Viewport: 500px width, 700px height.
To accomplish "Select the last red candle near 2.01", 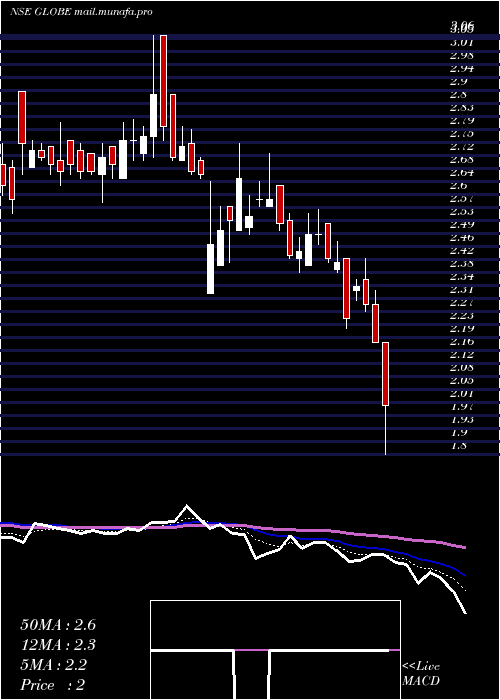I will [385, 374].
